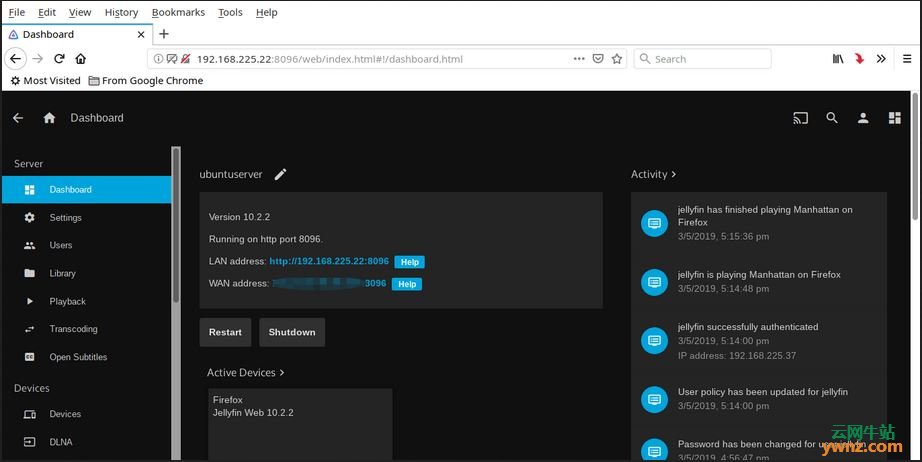Select Dashboard in the sidebar
This screenshot has width=922, height=462.
(x=87, y=189)
